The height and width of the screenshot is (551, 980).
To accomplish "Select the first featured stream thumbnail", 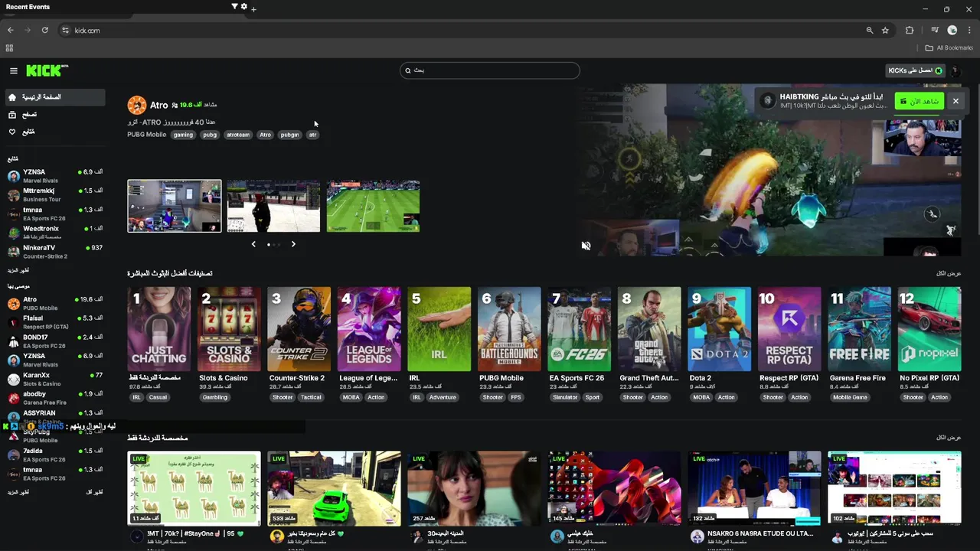I will (175, 206).
